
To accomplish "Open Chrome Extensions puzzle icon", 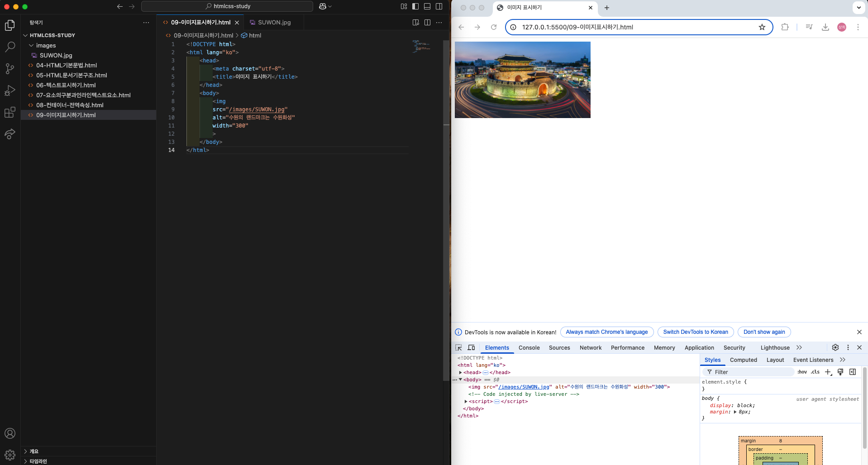I will tap(785, 27).
